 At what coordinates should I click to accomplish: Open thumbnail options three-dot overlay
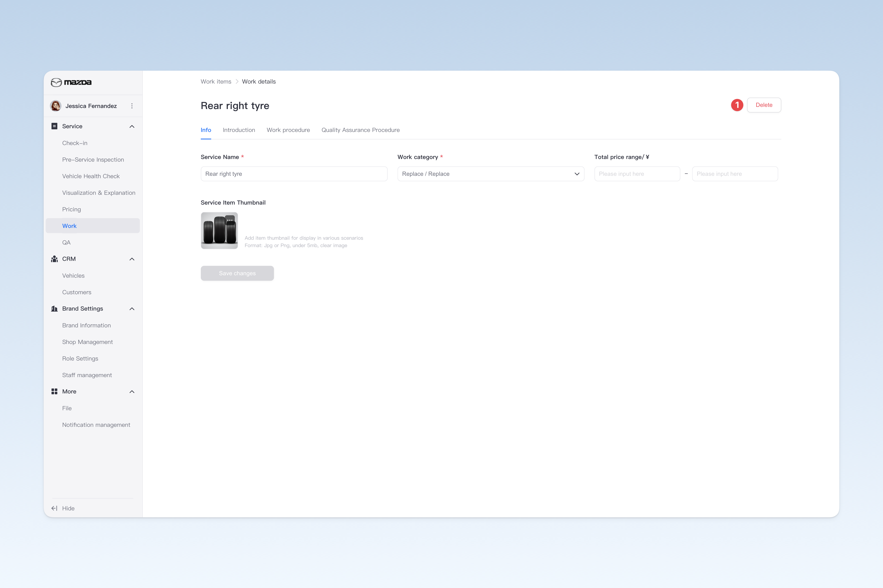coord(230,220)
